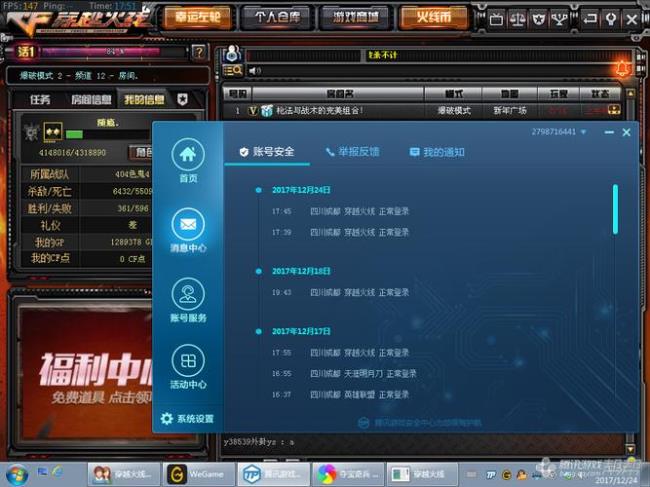Click the green experience bar under player name
Image resolution: width=650 pixels, height=487 pixels.
coord(74,134)
